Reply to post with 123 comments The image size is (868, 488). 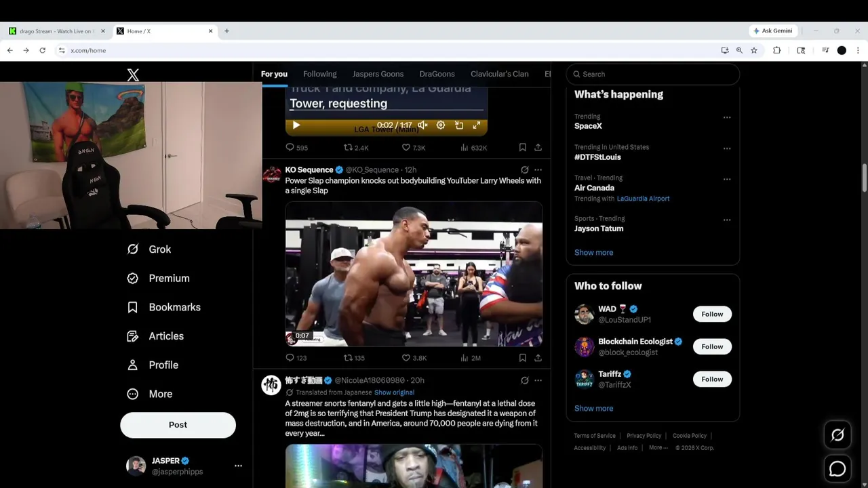click(296, 358)
